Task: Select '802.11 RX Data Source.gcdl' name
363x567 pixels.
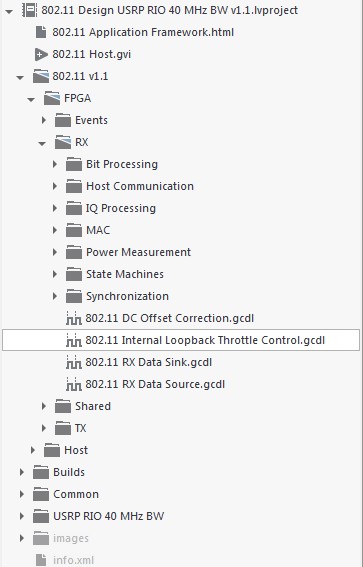Action: 155,384
